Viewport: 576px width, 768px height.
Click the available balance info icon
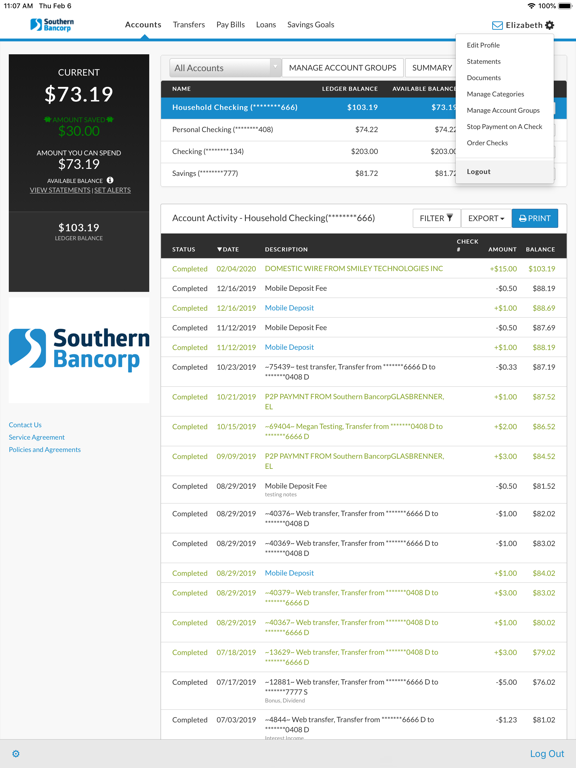[x=110, y=180]
